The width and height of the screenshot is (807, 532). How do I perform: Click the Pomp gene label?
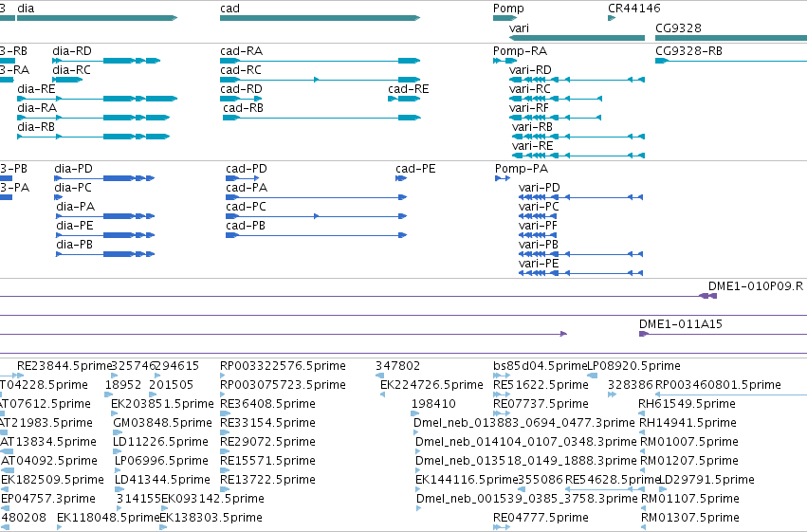(508, 9)
